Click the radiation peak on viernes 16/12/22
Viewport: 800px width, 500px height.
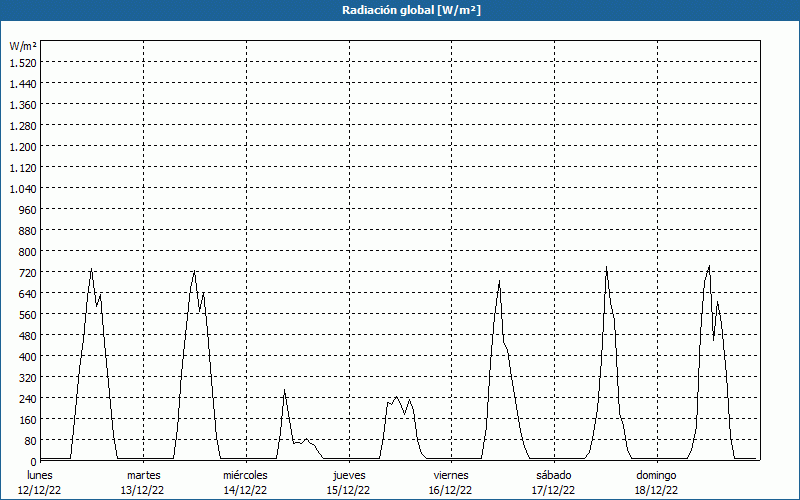coord(499,281)
